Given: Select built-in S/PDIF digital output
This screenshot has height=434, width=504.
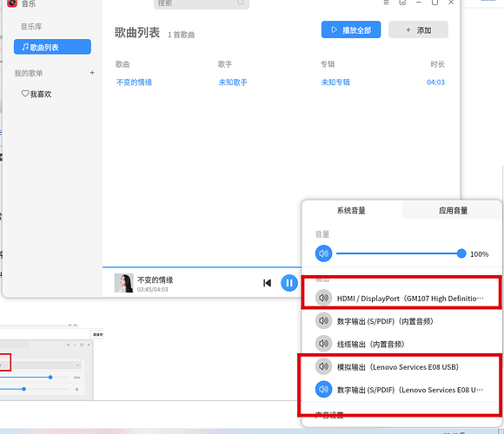Looking at the screenshot, I should [401, 321].
